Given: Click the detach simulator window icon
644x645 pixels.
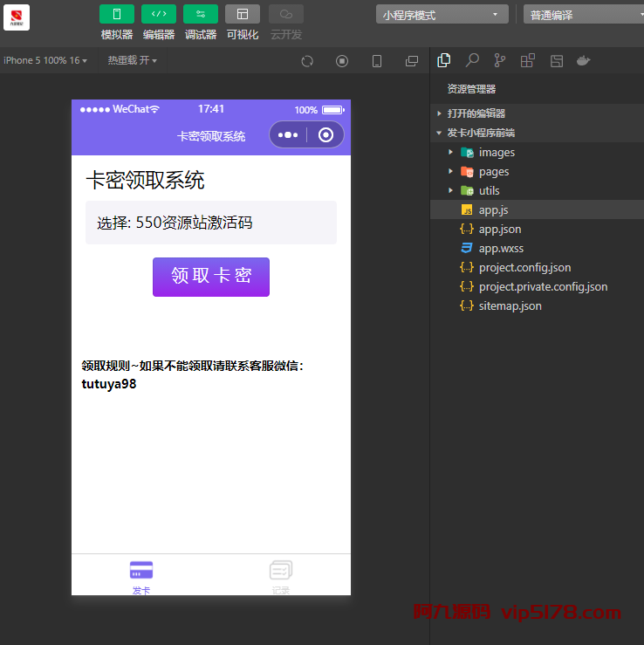Looking at the screenshot, I should pyautogui.click(x=412, y=61).
